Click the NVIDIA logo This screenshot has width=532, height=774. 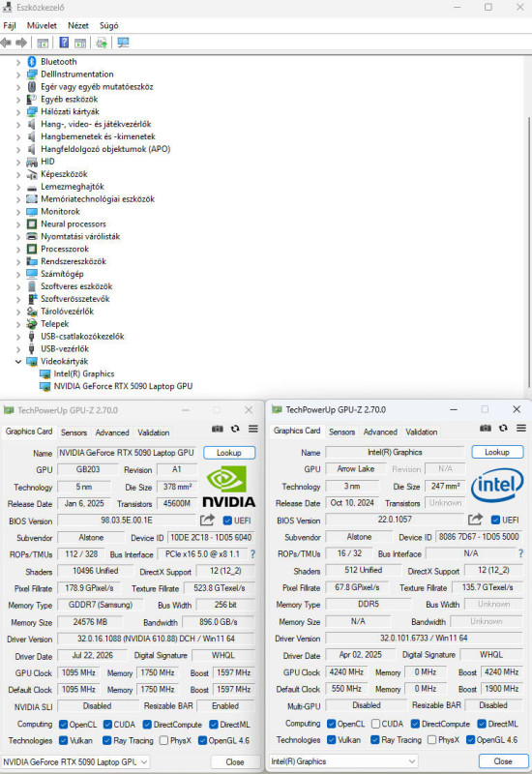pyautogui.click(x=229, y=488)
